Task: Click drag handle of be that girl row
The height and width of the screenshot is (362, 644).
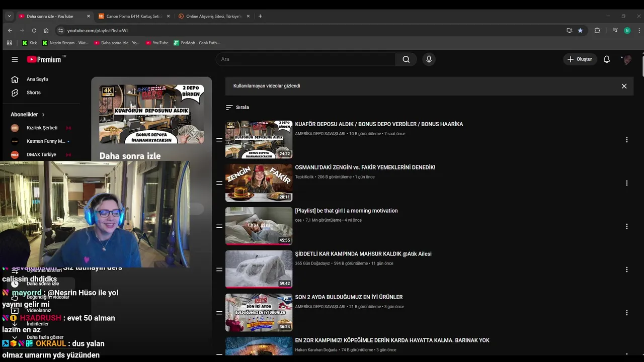Action: (219, 226)
